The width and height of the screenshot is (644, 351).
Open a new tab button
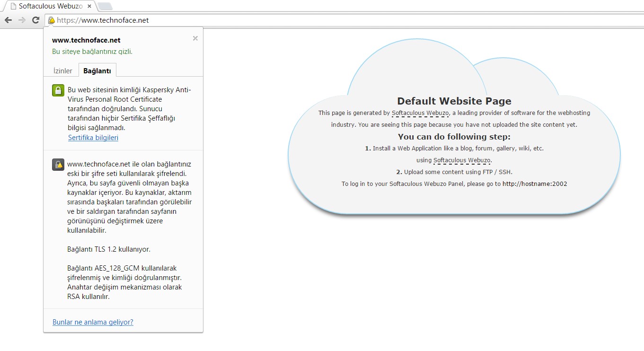point(105,6)
